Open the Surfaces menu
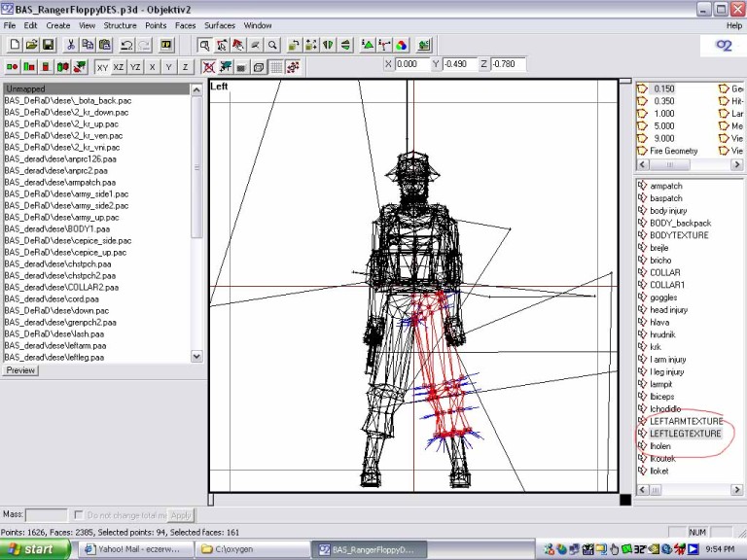 219,24
